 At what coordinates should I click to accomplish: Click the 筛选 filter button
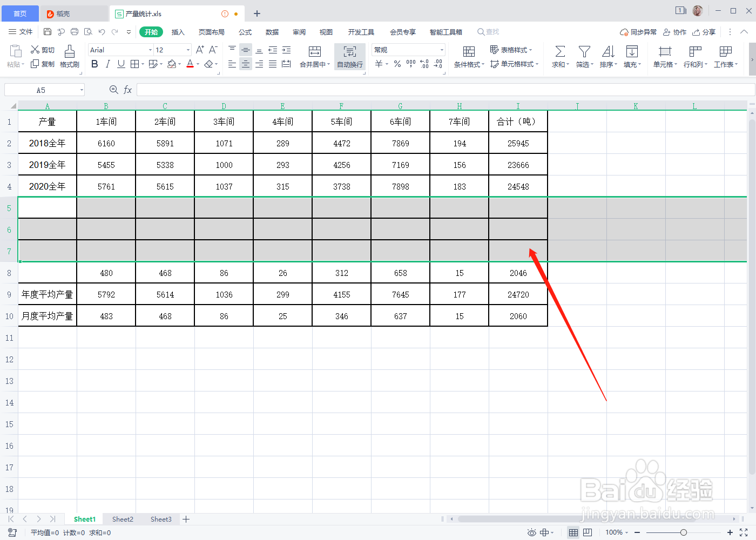(x=584, y=57)
